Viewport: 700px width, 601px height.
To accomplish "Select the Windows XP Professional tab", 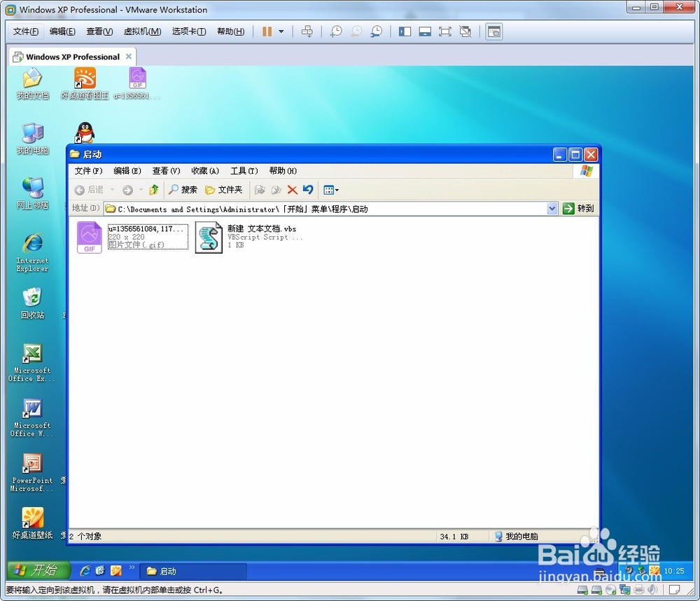I will coord(72,57).
